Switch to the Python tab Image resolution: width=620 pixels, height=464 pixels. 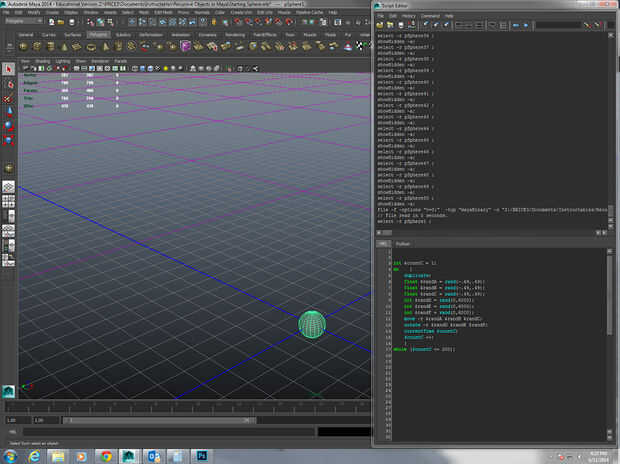coord(404,243)
